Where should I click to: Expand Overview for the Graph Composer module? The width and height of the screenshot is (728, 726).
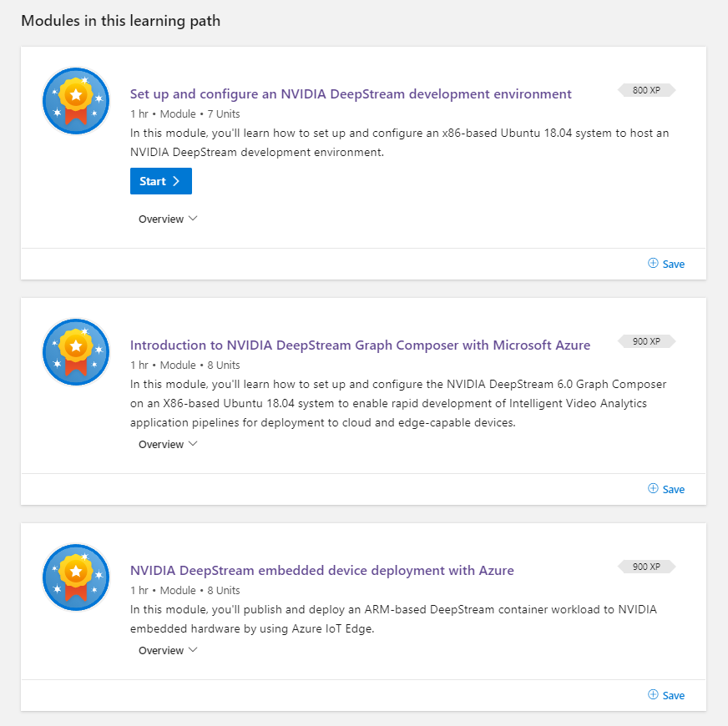(168, 444)
